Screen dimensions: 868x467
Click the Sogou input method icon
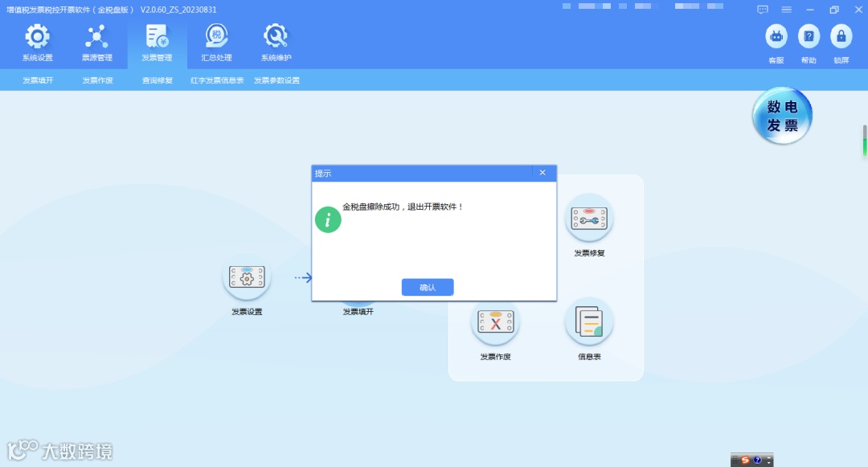(745, 461)
